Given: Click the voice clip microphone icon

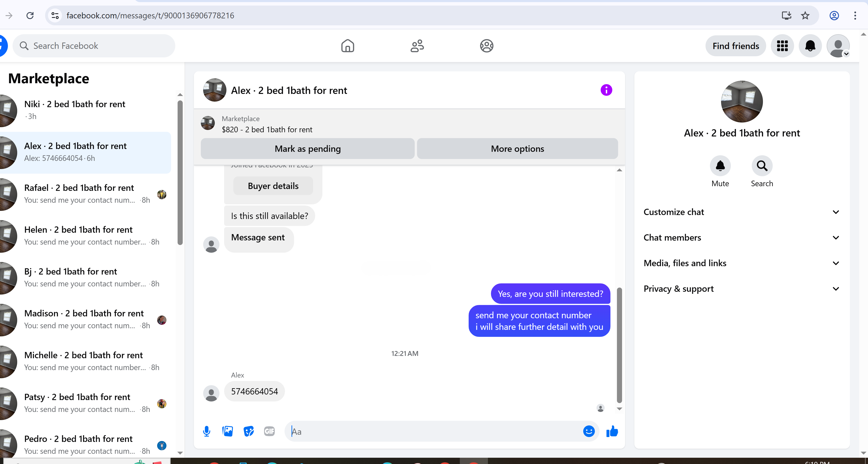Looking at the screenshot, I should tap(207, 431).
